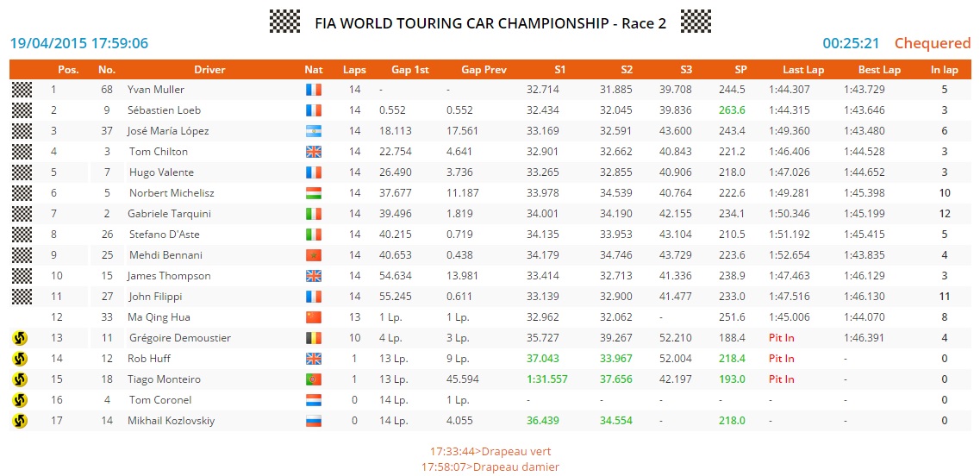980x476 pixels.
Task: Click Grégoire Demoustier's Belgium flag icon
Action: pyautogui.click(x=314, y=338)
